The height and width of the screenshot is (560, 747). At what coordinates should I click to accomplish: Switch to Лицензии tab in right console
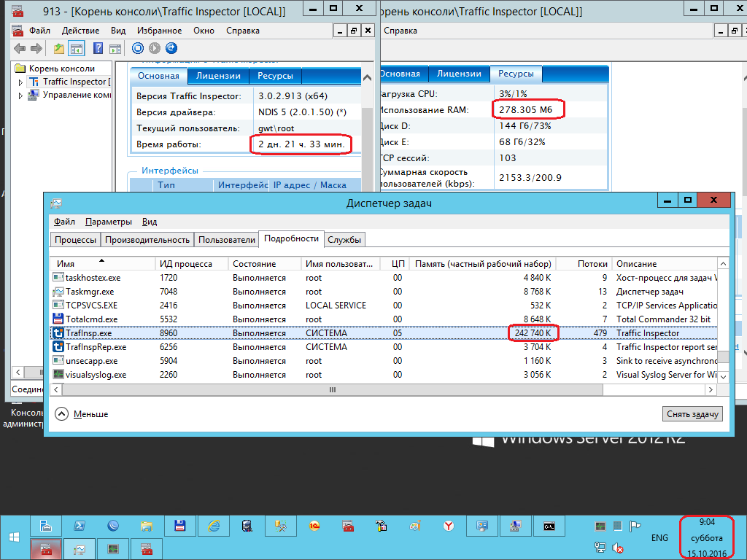(459, 74)
